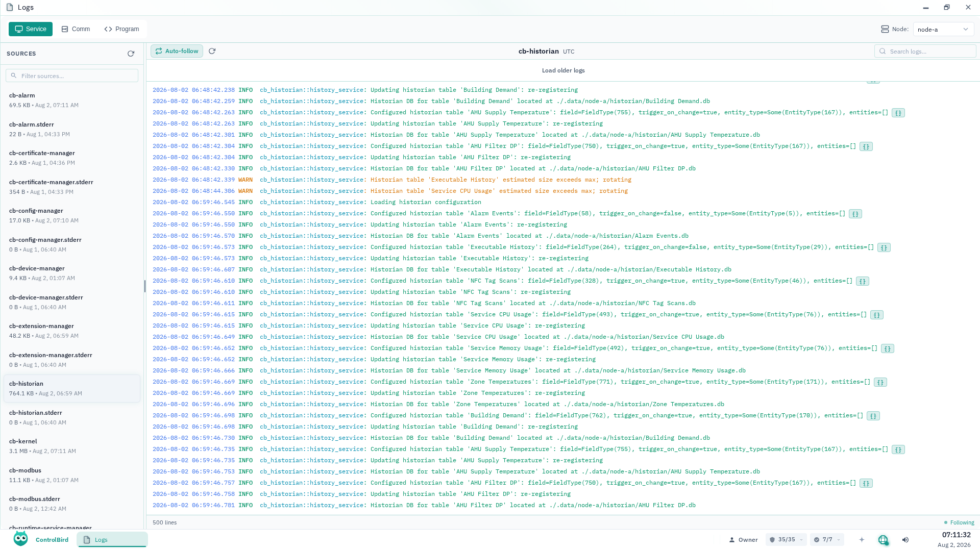
Task: Click the Service CPU Usage rotating WARN line
Action: tap(563, 191)
